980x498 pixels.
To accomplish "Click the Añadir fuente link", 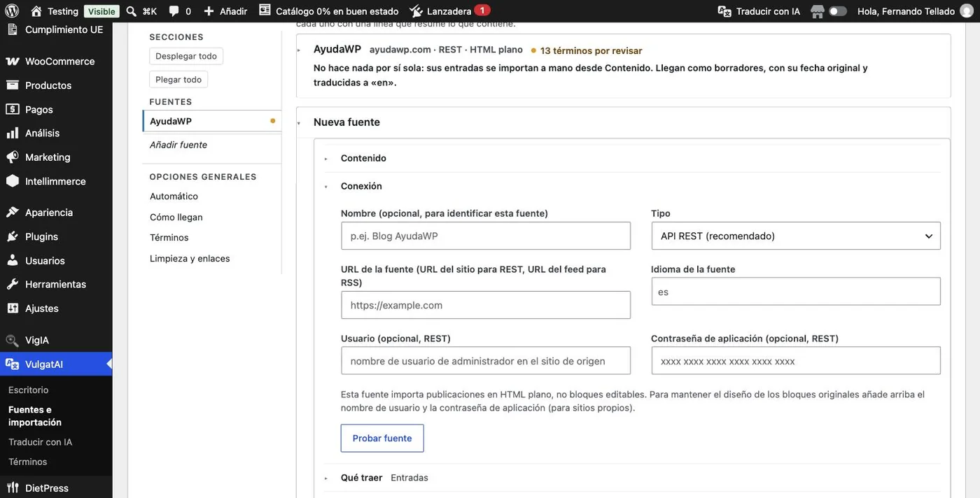I will [178, 145].
